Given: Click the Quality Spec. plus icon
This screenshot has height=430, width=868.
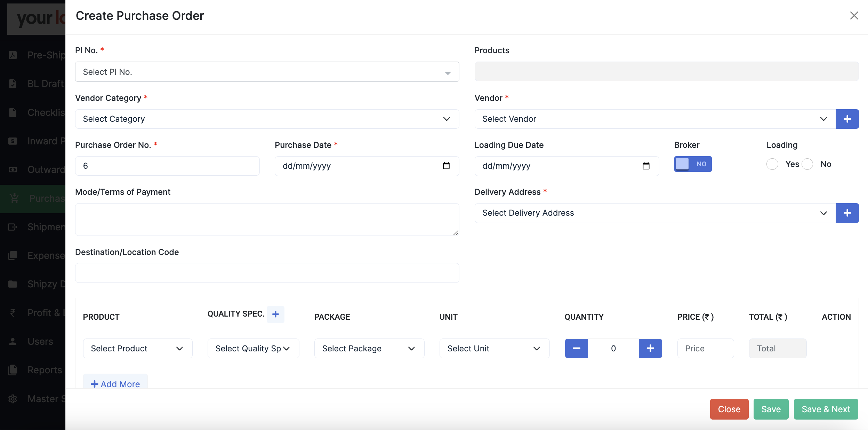Looking at the screenshot, I should click(275, 314).
